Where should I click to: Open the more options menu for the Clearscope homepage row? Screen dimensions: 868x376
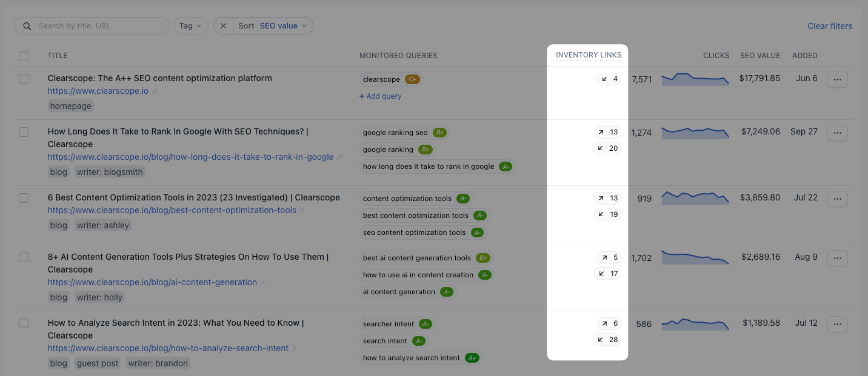pyautogui.click(x=837, y=80)
